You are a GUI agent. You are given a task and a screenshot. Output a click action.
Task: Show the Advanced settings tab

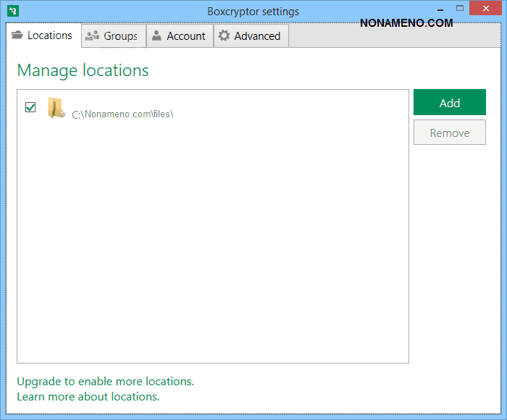pos(251,36)
